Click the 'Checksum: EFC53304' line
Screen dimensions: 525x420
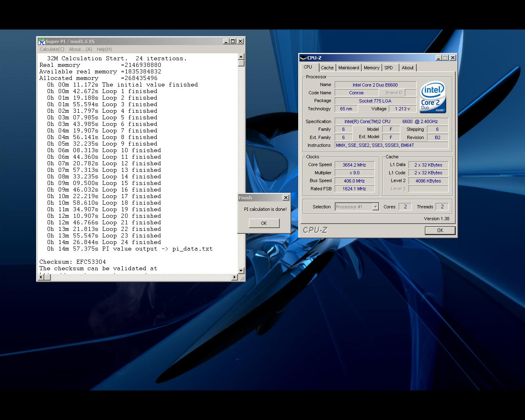pyautogui.click(x=73, y=262)
